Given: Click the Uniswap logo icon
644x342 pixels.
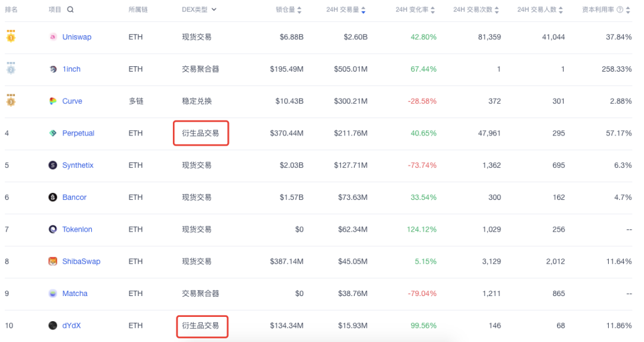Looking at the screenshot, I should pos(53,37).
